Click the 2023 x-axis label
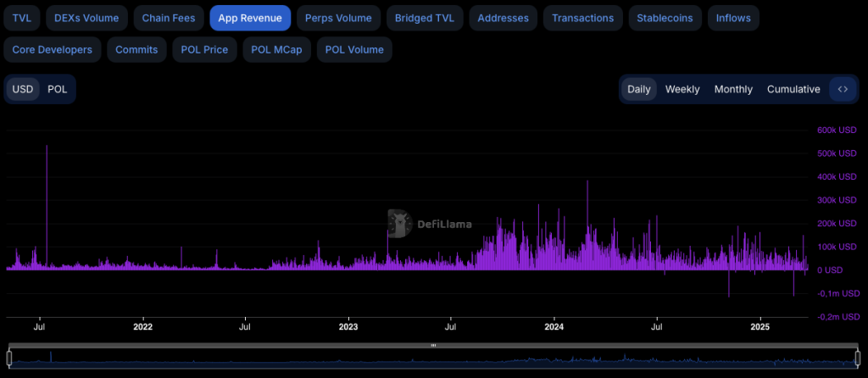Image resolution: width=868 pixels, height=378 pixels. (348, 326)
